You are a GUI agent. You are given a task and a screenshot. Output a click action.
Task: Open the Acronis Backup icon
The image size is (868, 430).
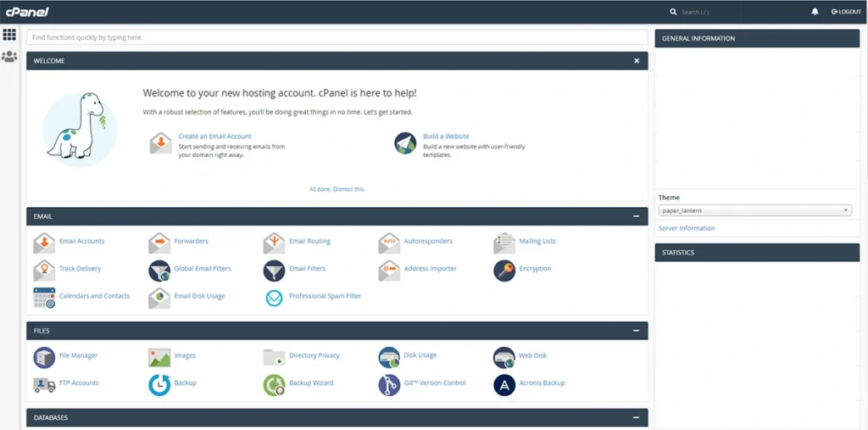click(504, 384)
